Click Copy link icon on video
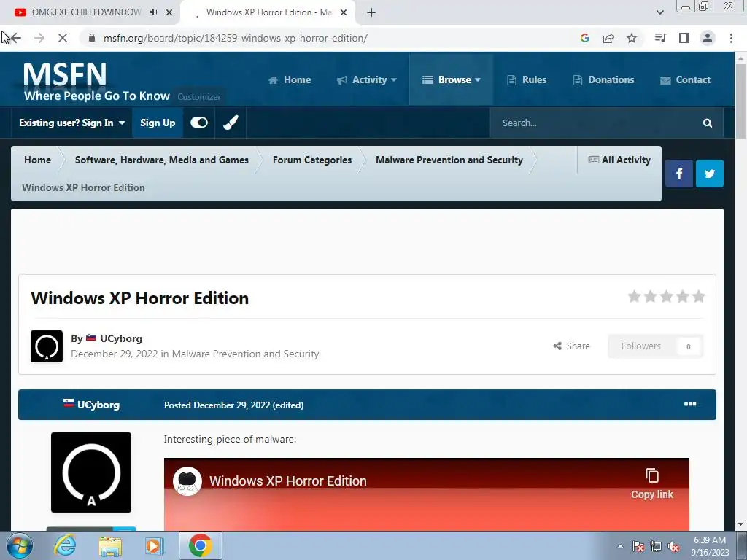 pyautogui.click(x=651, y=484)
